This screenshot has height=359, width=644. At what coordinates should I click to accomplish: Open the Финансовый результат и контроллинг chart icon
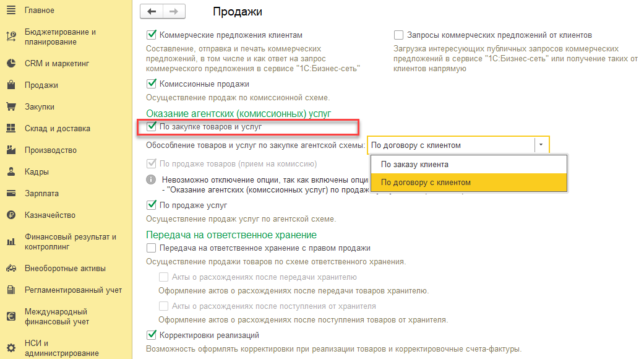[11, 241]
